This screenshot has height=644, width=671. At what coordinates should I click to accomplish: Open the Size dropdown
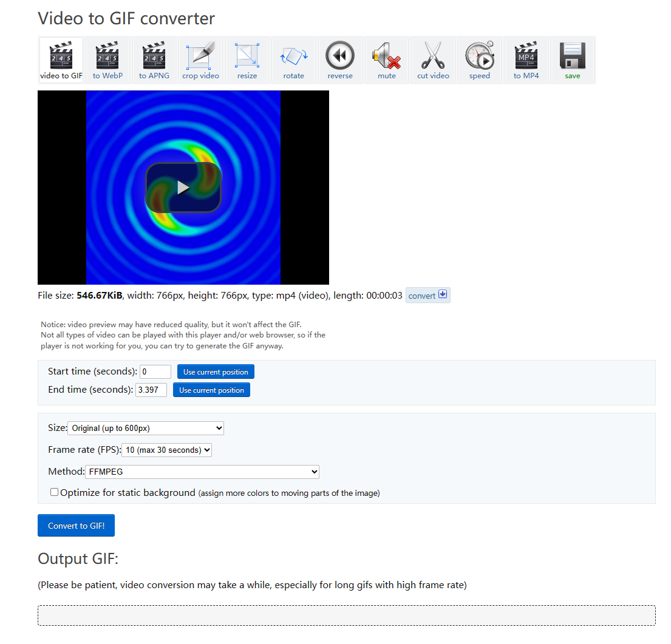(146, 428)
